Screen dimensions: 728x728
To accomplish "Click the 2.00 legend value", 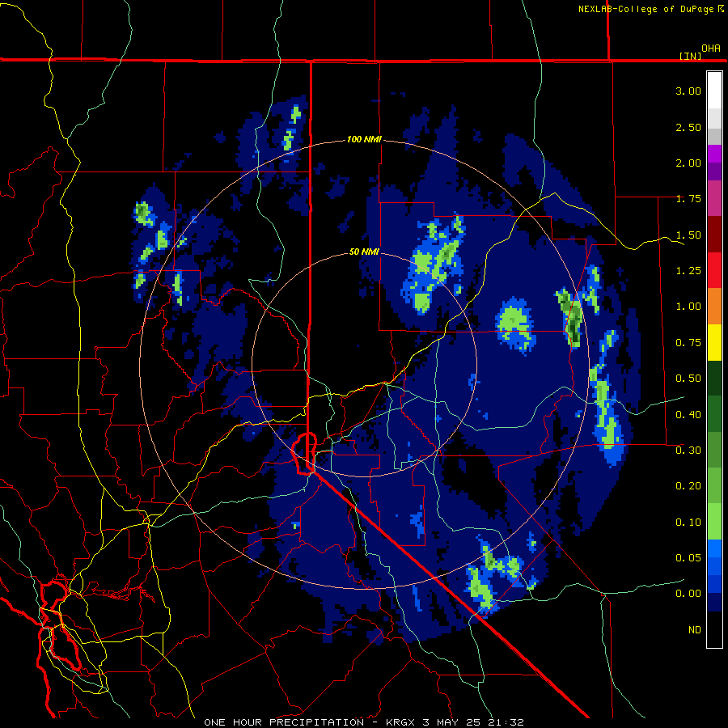I will (688, 163).
